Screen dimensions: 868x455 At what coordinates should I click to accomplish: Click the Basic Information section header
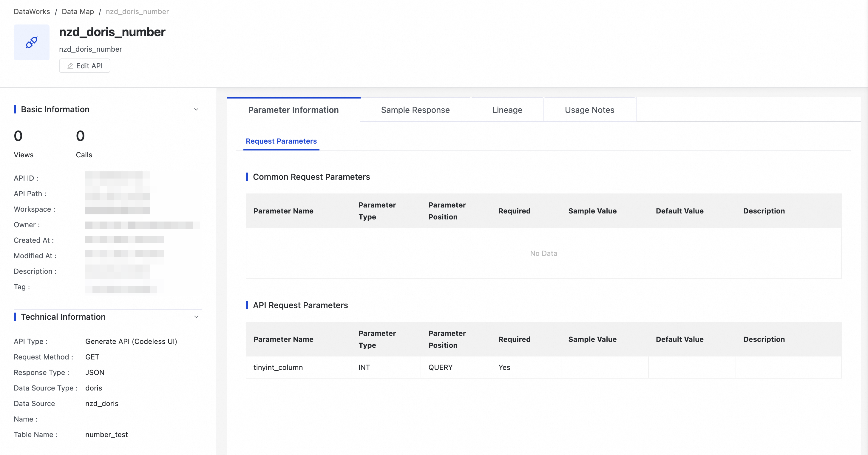click(55, 109)
